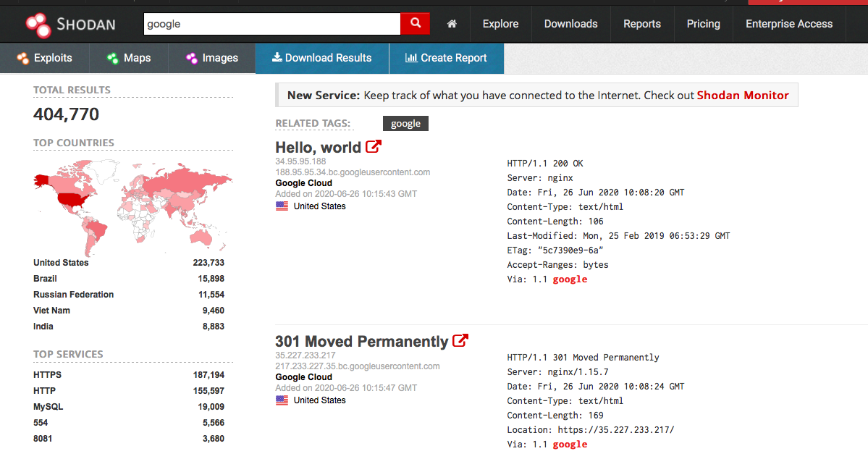868x459 pixels.
Task: Open the Hello, world result title
Action: coord(319,147)
